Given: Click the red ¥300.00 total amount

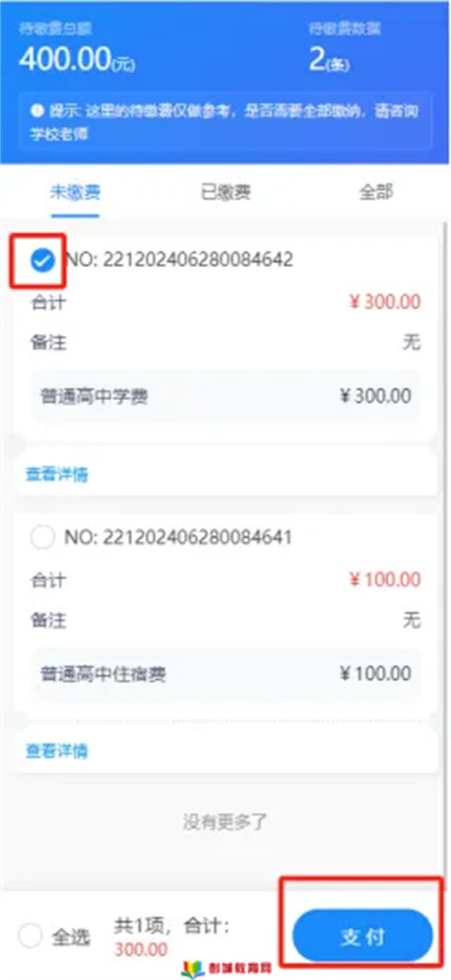Looking at the screenshot, I should (x=385, y=302).
